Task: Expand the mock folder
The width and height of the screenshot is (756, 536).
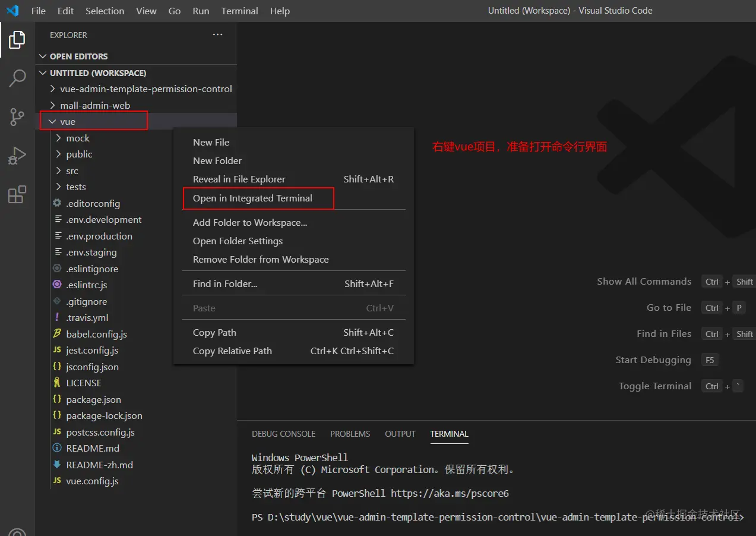Action: pos(136,138)
